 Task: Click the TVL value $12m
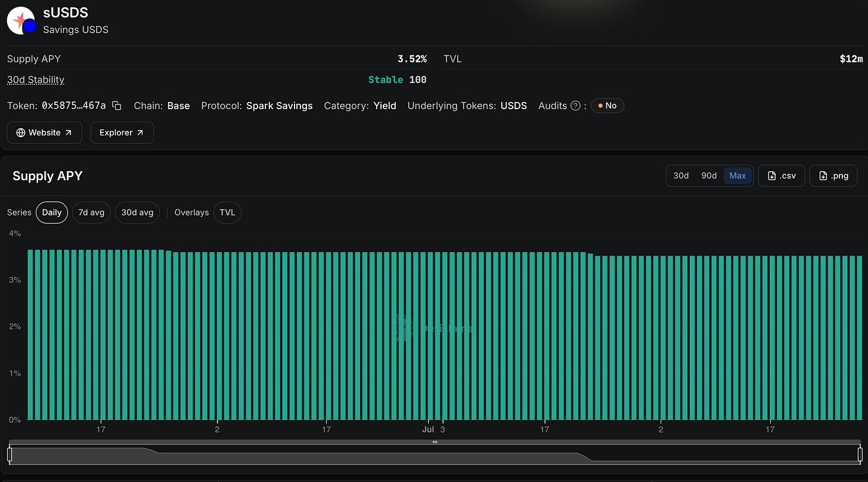coord(851,58)
